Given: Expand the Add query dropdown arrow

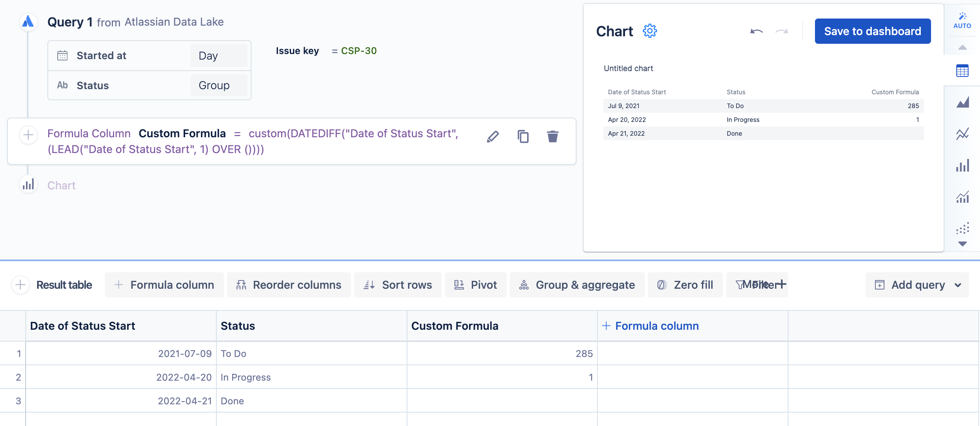Looking at the screenshot, I should [x=958, y=285].
